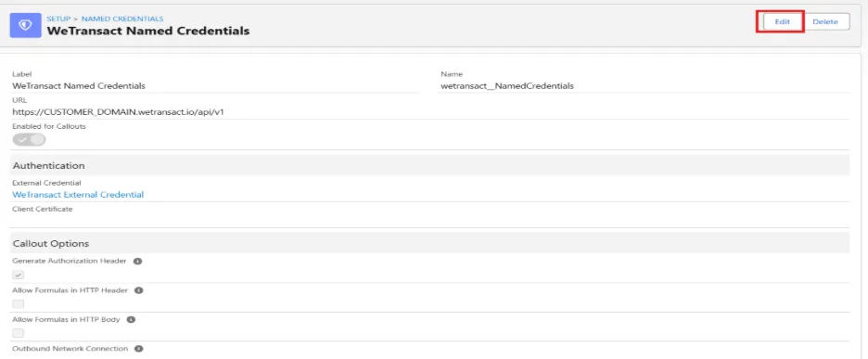Show info for Outbound Network Connection
The height and width of the screenshot is (359, 868).
(139, 349)
